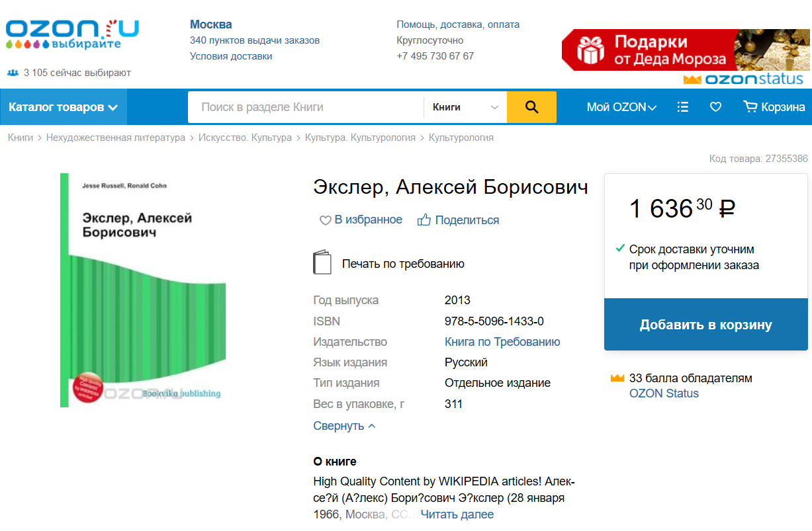Open the wishlist heart icon in header
Screen dimensions: 812x531
(715, 107)
